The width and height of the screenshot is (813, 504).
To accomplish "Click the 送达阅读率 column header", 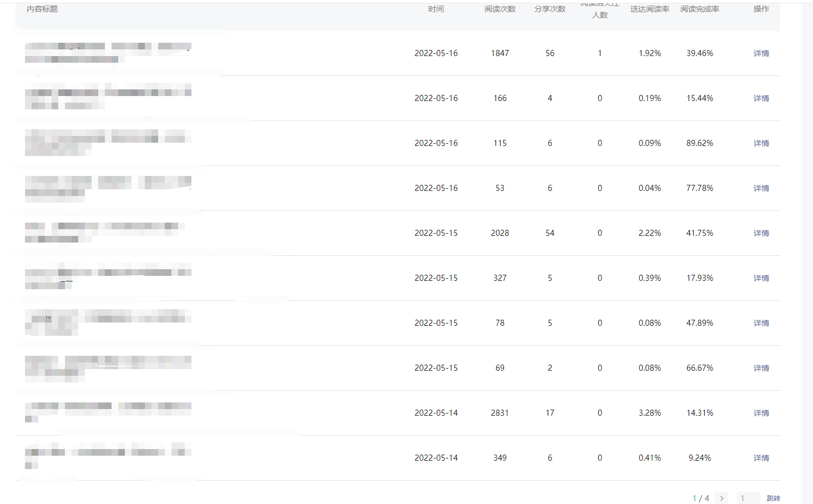I will 650,9.
